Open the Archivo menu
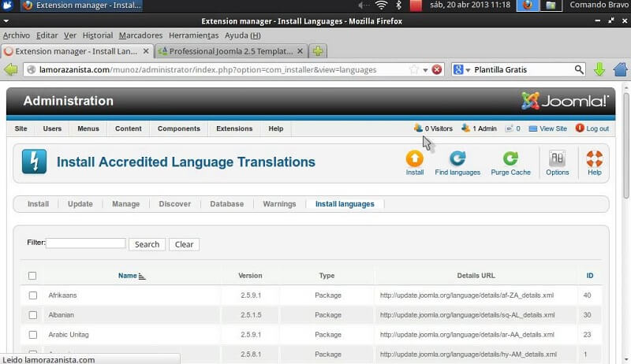 point(17,35)
